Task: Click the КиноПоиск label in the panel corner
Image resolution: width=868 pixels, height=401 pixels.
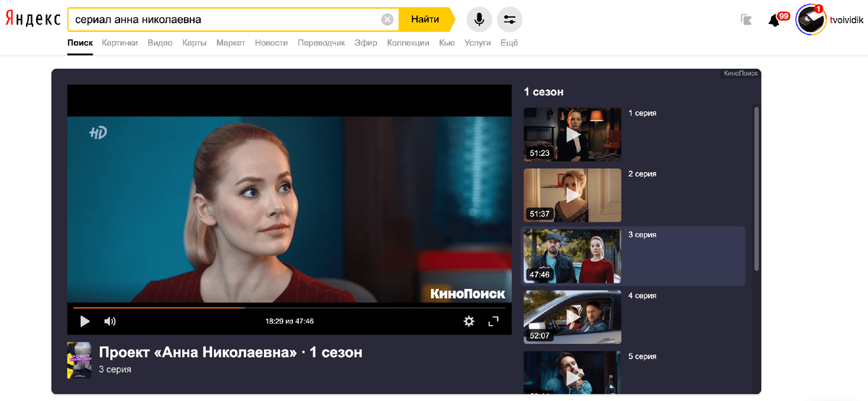Action: (741, 73)
